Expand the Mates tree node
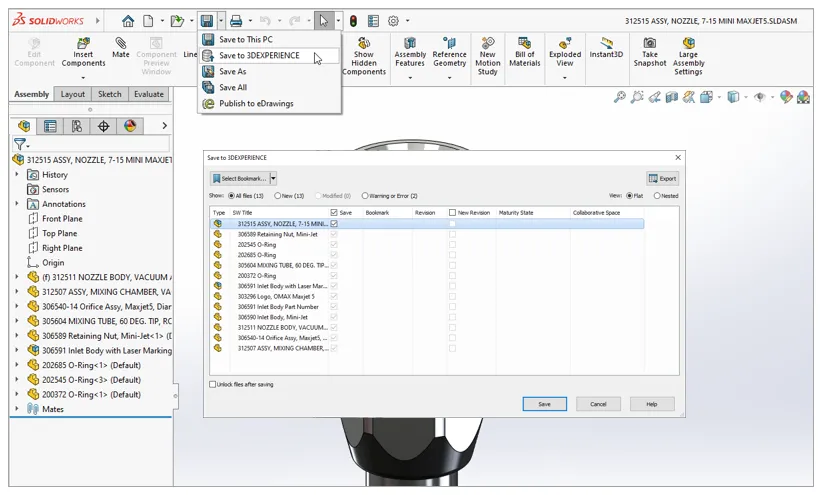Viewport: 826px width, 495px height. point(16,409)
